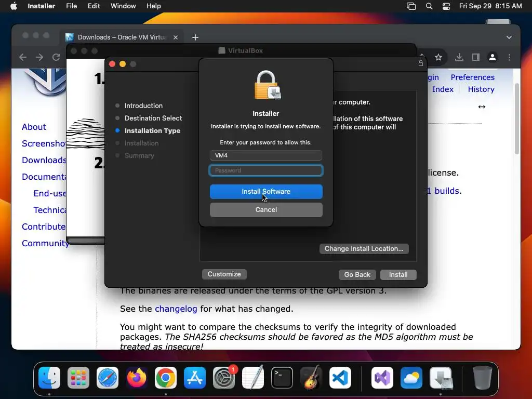Click the End-user docs sidebar link
This screenshot has width=532, height=399.
[50, 193]
